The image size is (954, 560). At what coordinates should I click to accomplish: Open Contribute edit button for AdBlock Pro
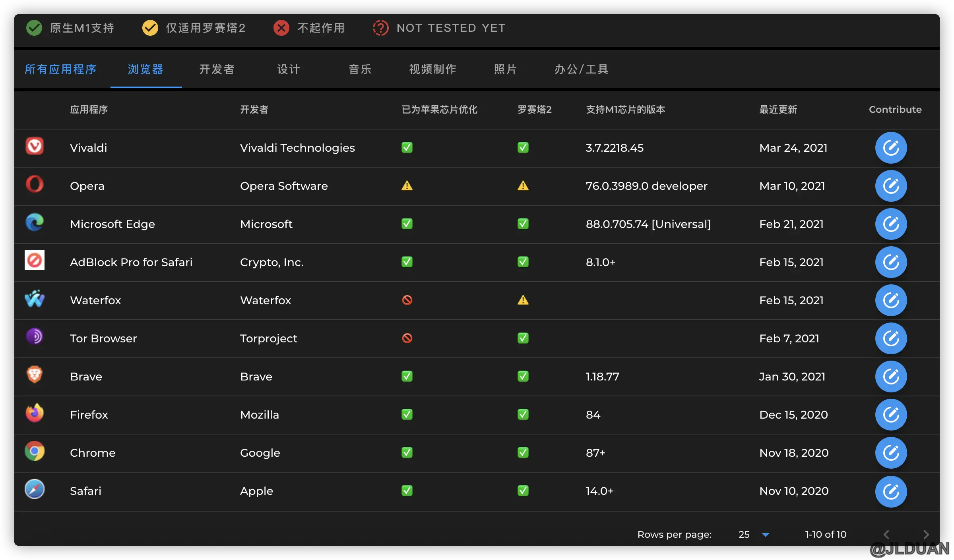click(x=891, y=262)
